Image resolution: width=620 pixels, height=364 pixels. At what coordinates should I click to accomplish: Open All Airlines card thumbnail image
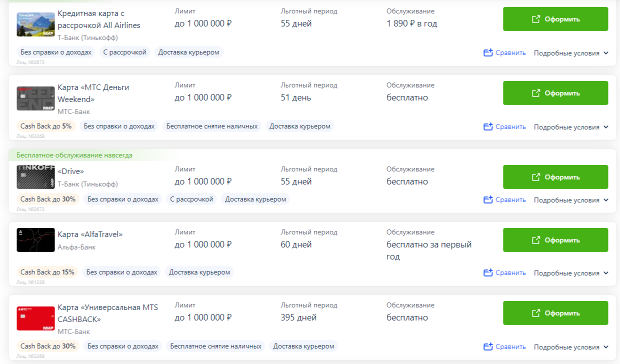pos(36,24)
